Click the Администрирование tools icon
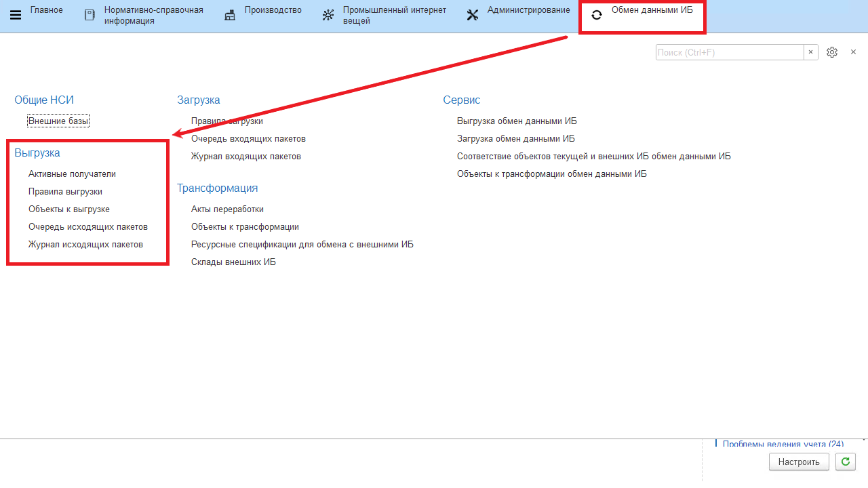 pos(473,15)
